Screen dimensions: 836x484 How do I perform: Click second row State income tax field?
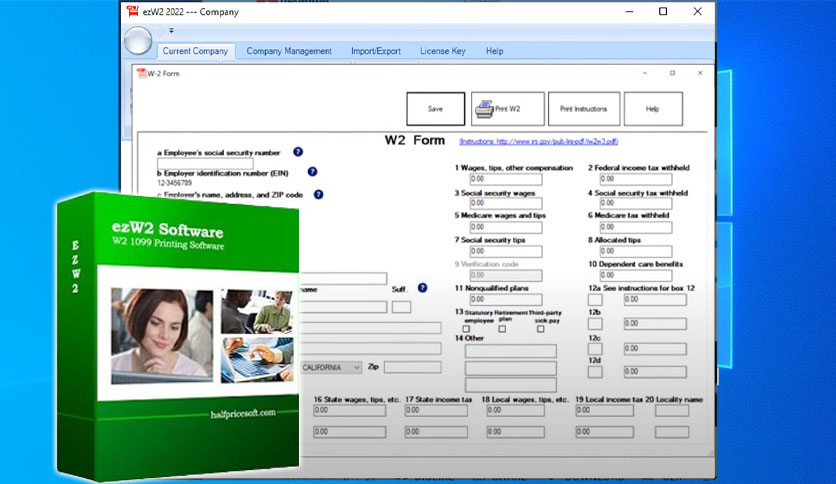pos(436,432)
